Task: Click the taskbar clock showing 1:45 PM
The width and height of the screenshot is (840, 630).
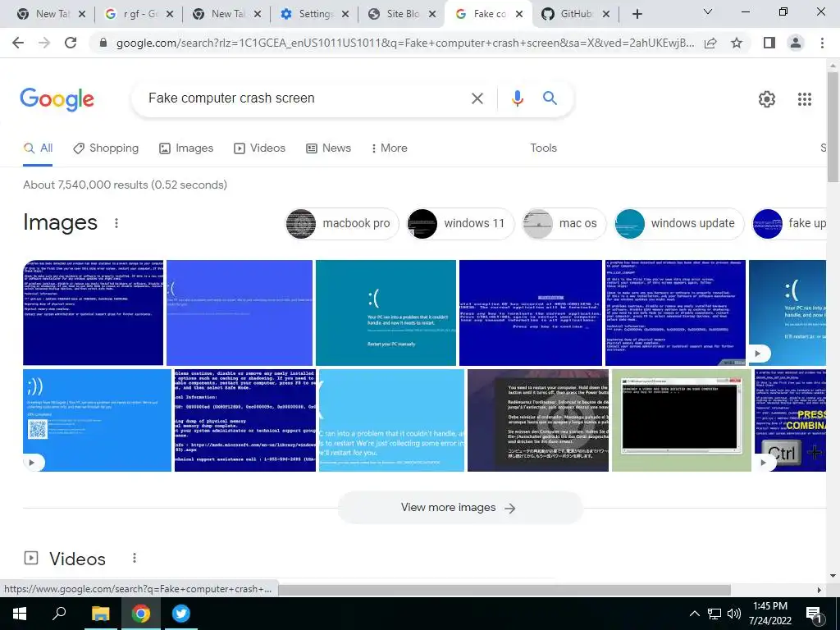Action: pyautogui.click(x=769, y=614)
